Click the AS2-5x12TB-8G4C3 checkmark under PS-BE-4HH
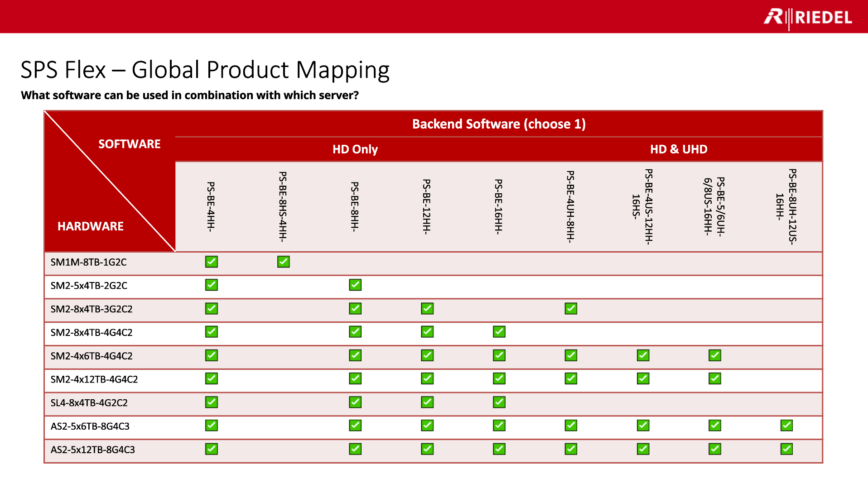This screenshot has width=868, height=488. click(212, 449)
